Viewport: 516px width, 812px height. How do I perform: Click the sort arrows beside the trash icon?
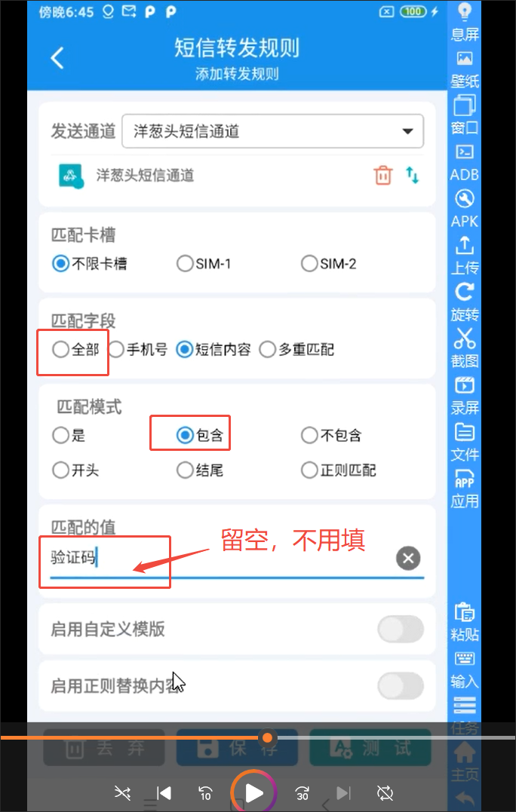pos(413,175)
